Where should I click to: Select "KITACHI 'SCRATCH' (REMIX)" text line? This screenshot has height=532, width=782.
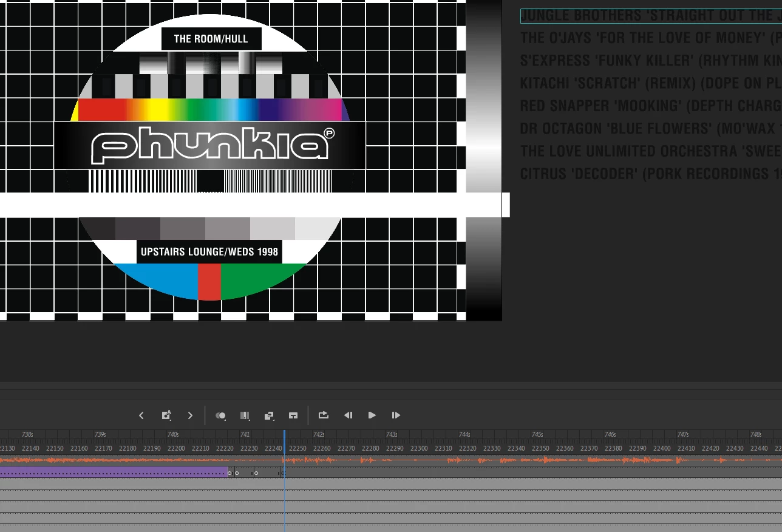pyautogui.click(x=651, y=83)
